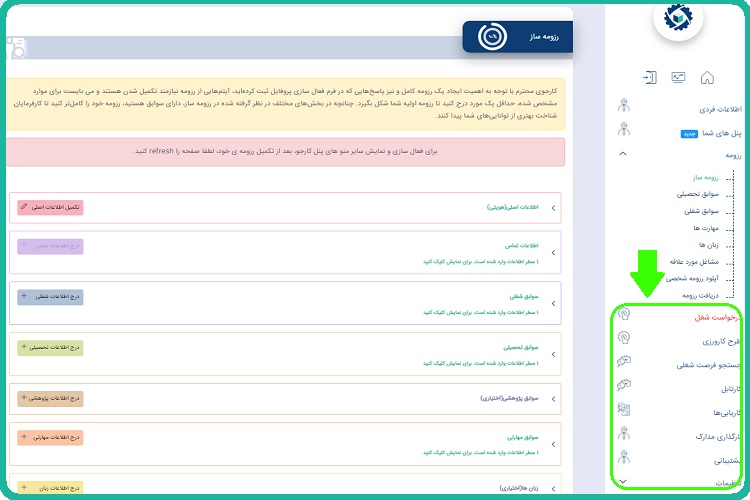Open پنل های شما person icon
The height and width of the screenshot is (500, 750).
pos(624,129)
